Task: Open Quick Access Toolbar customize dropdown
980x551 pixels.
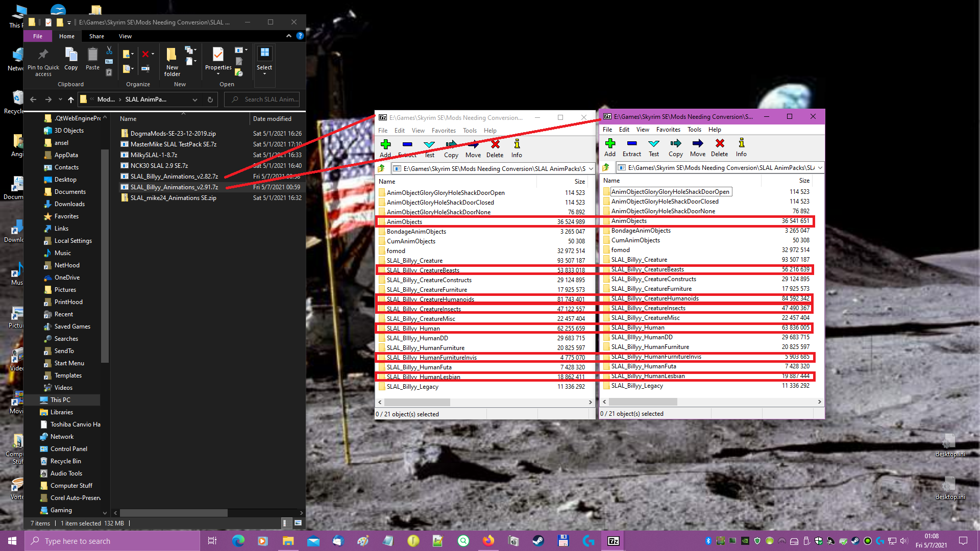Action: point(69,22)
